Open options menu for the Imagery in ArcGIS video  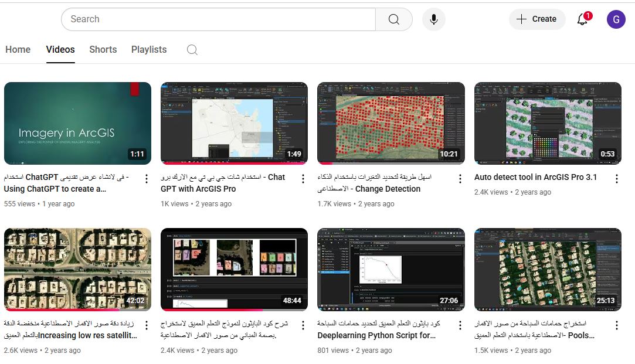[145, 178]
